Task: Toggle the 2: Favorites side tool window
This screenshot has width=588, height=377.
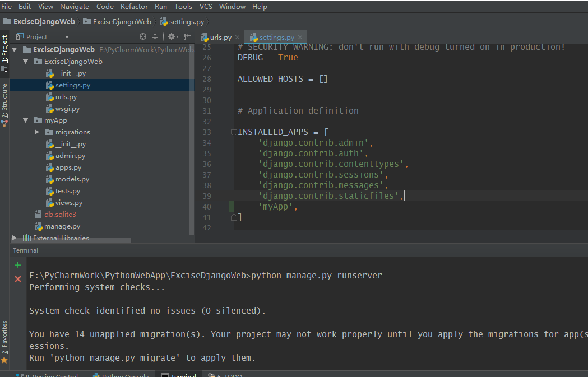Action: click(4, 341)
